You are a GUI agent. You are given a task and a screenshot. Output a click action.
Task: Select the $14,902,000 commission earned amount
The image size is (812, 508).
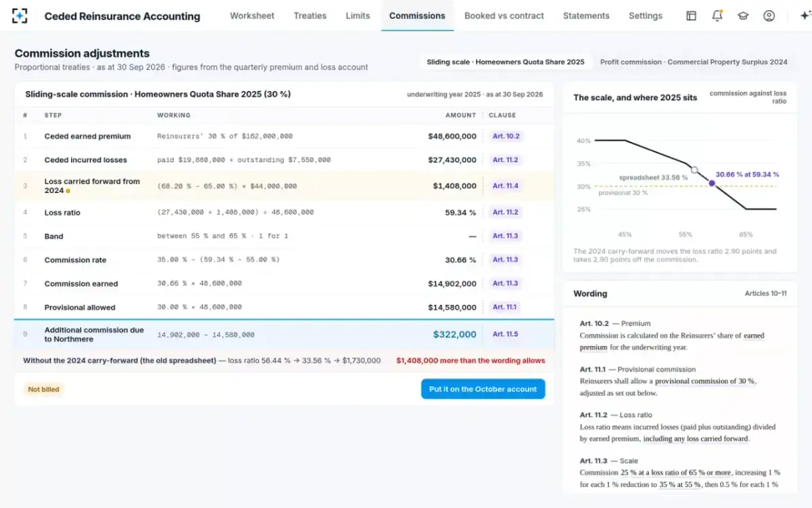tap(452, 284)
